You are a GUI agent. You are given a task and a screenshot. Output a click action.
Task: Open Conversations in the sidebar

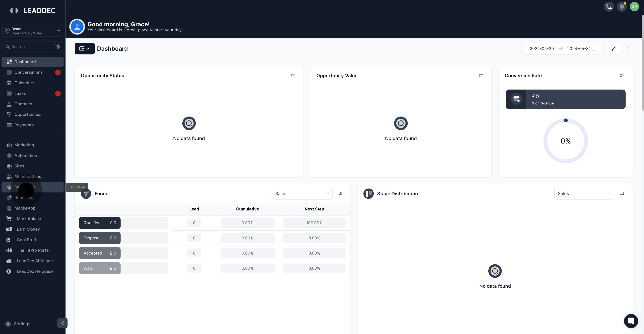coord(32,72)
